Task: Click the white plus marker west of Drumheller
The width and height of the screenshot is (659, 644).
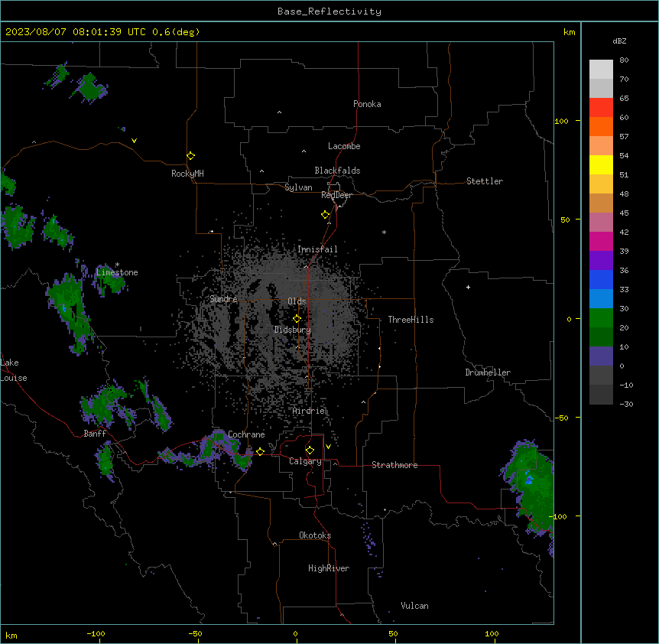Action: [x=468, y=287]
